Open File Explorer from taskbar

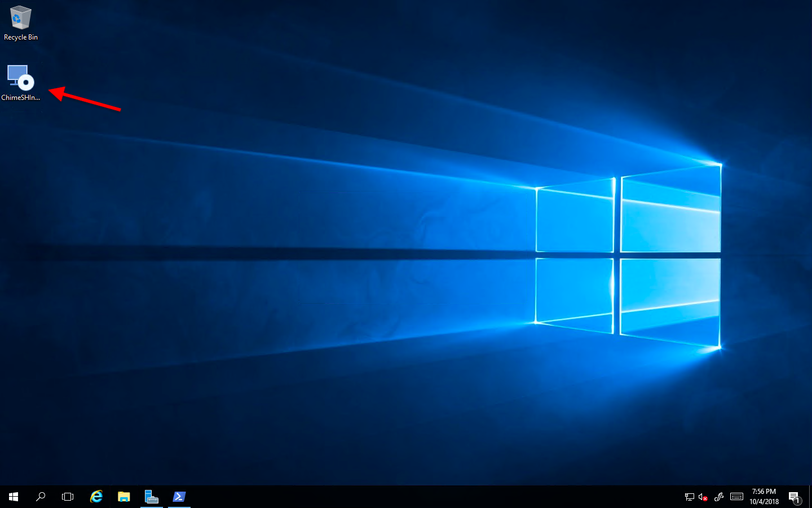[x=124, y=497]
